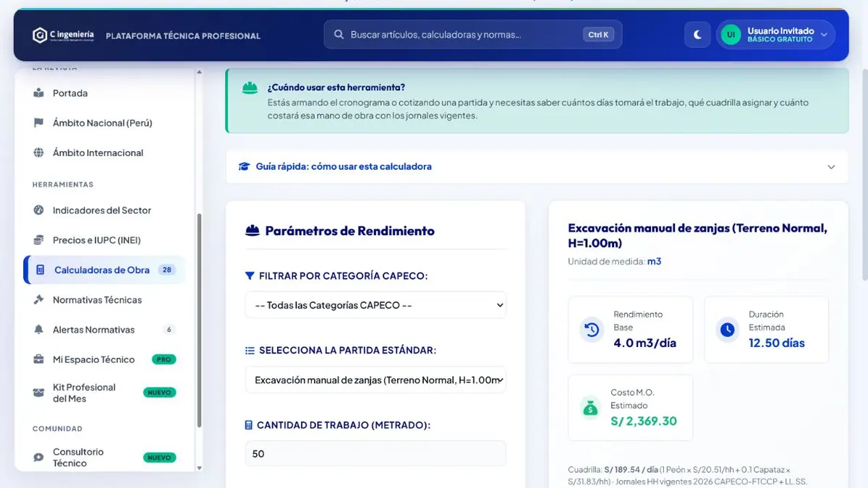The height and width of the screenshot is (488, 868).
Task: Click the Mi Espacio Técnico briefcase icon
Action: click(x=39, y=359)
